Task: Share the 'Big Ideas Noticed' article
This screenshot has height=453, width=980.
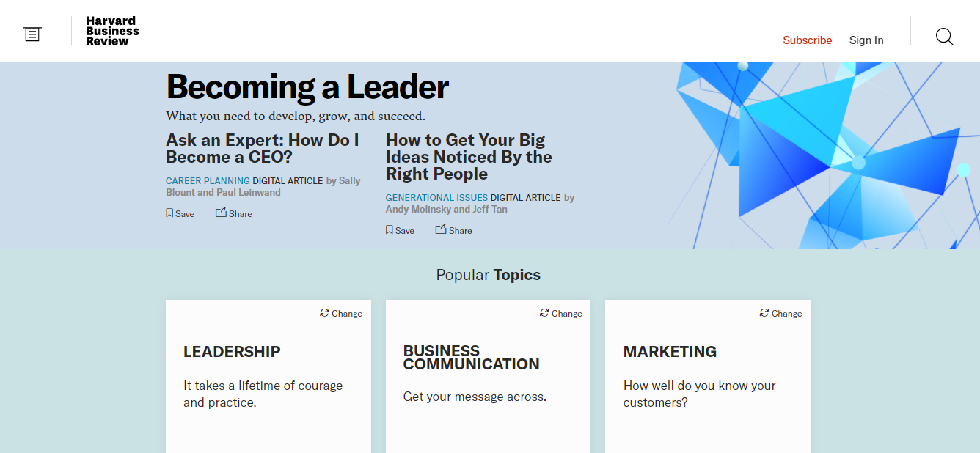Action: pos(453,230)
